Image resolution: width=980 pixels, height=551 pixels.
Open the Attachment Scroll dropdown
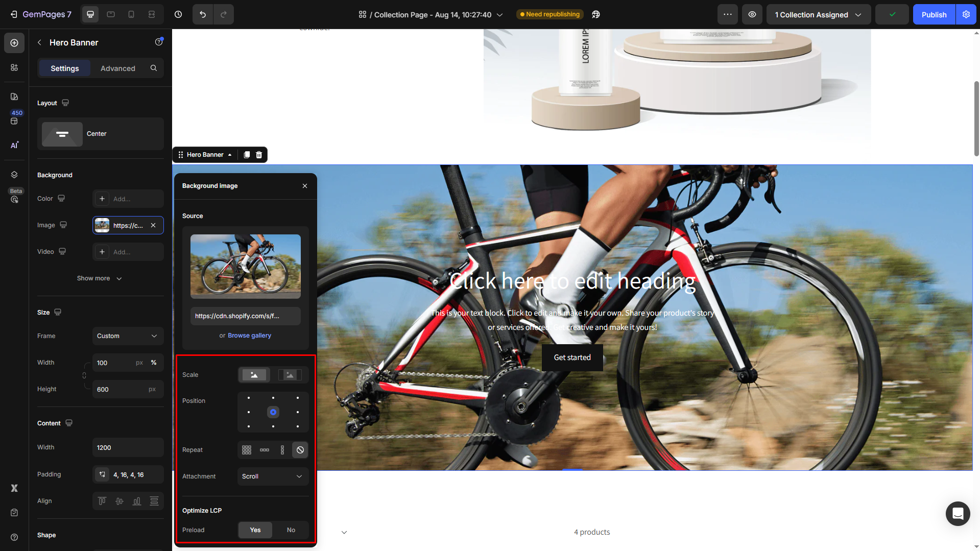[273, 476]
